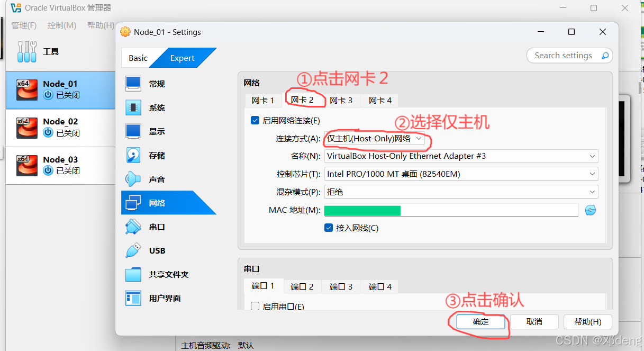Viewport: 644px width, 351px height.
Task: Open the 共享文件夹 (Shared folders) icon
Action: (133, 274)
